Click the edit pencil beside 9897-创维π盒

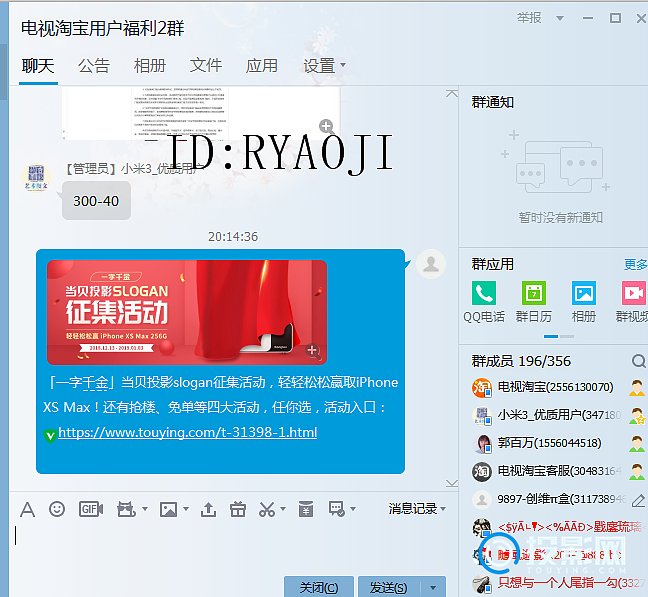coord(638,500)
